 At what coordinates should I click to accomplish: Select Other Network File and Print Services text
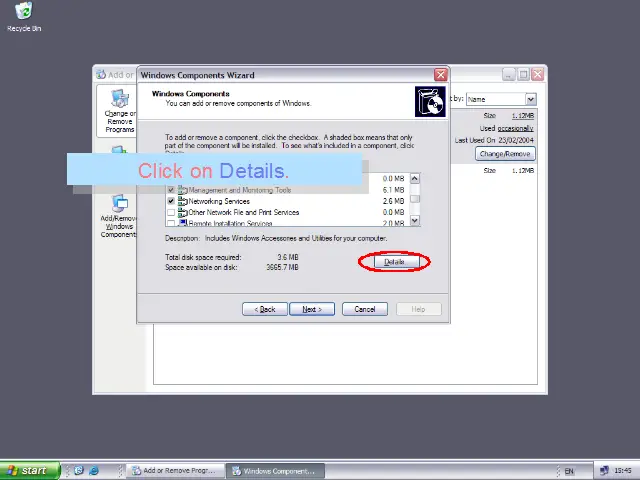pos(244,212)
